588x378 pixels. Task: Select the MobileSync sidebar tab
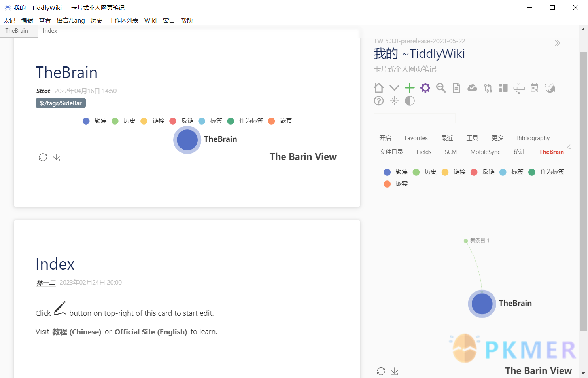tap(485, 152)
